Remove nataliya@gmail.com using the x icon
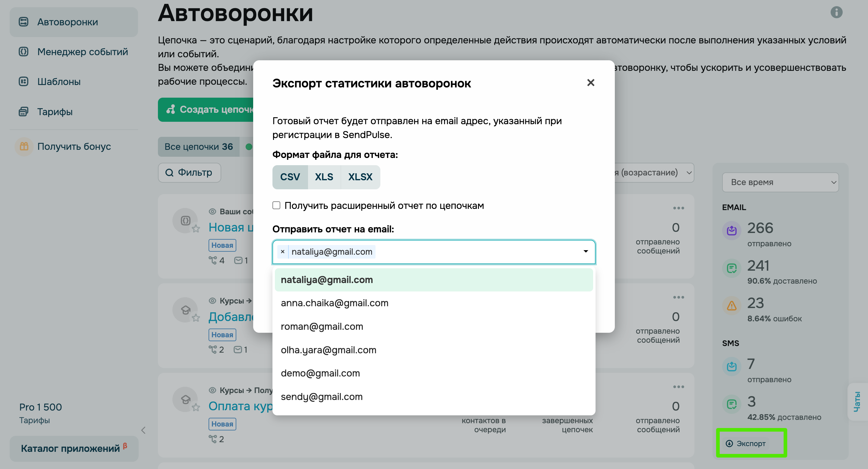The width and height of the screenshot is (868, 469). pos(282,252)
